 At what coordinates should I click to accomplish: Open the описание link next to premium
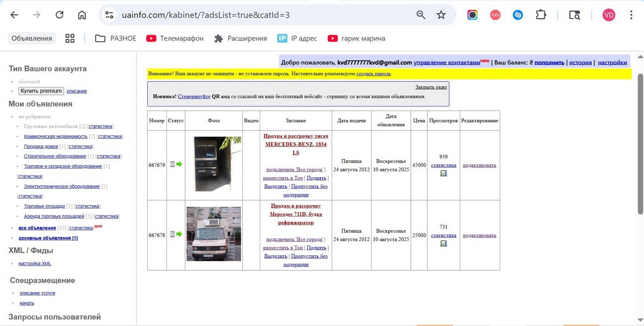click(x=77, y=91)
